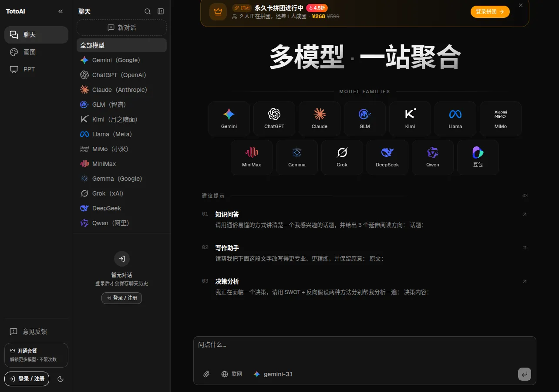The width and height of the screenshot is (559, 392).
Task: Click the TotoAI logo text
Action: pos(16,12)
